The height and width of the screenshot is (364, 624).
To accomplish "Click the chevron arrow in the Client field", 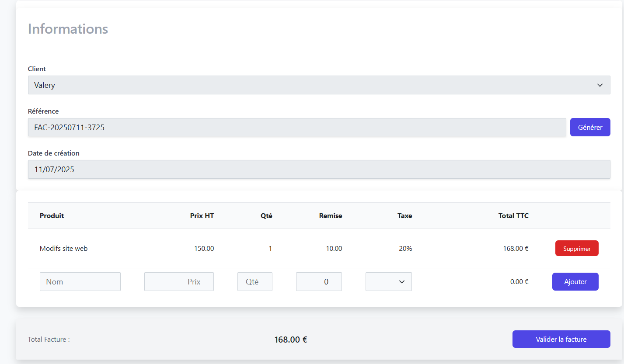I will (600, 85).
